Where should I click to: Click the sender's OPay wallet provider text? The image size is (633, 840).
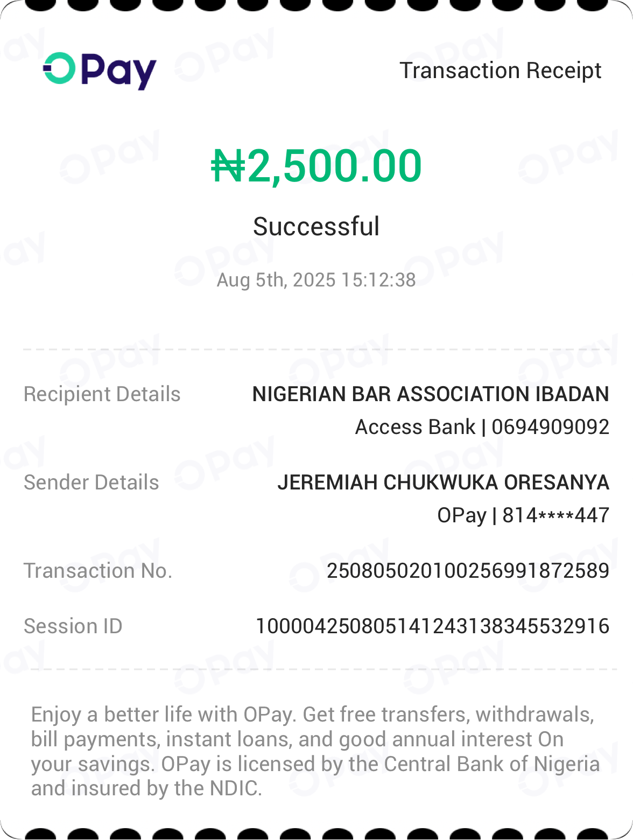pos(461,515)
